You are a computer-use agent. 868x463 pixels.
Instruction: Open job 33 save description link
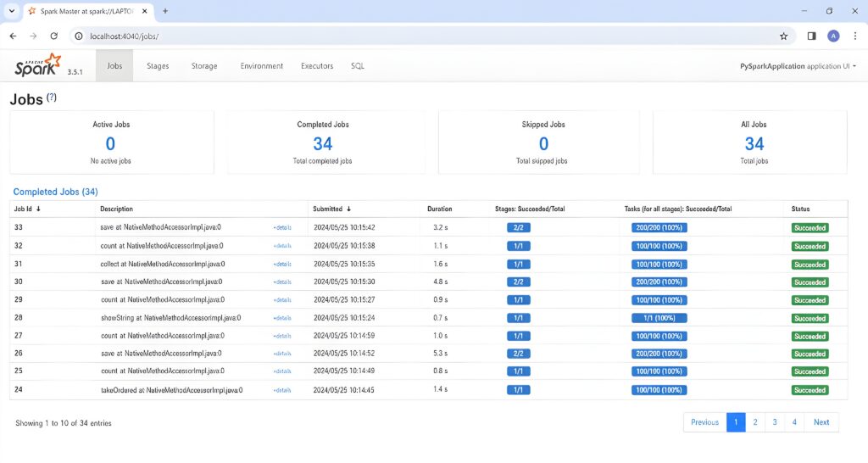point(160,227)
